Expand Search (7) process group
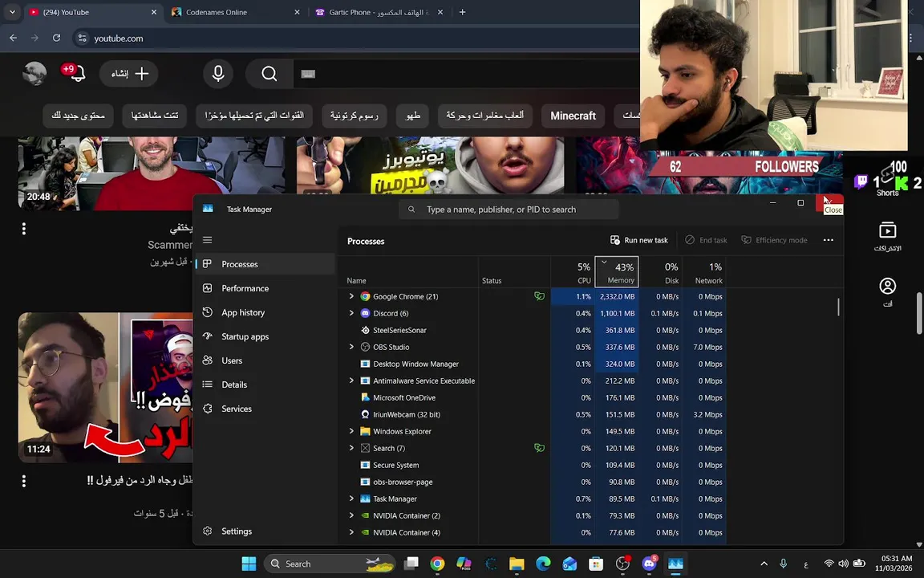The width and height of the screenshot is (924, 578). (352, 448)
